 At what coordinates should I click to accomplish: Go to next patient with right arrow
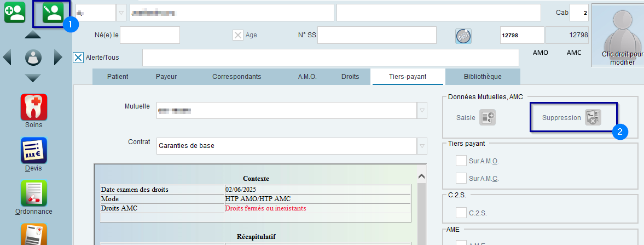tap(59, 57)
